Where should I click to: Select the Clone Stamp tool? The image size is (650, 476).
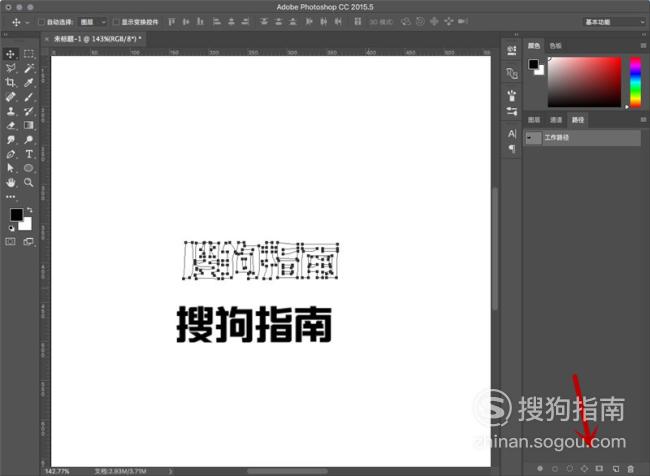[11, 111]
